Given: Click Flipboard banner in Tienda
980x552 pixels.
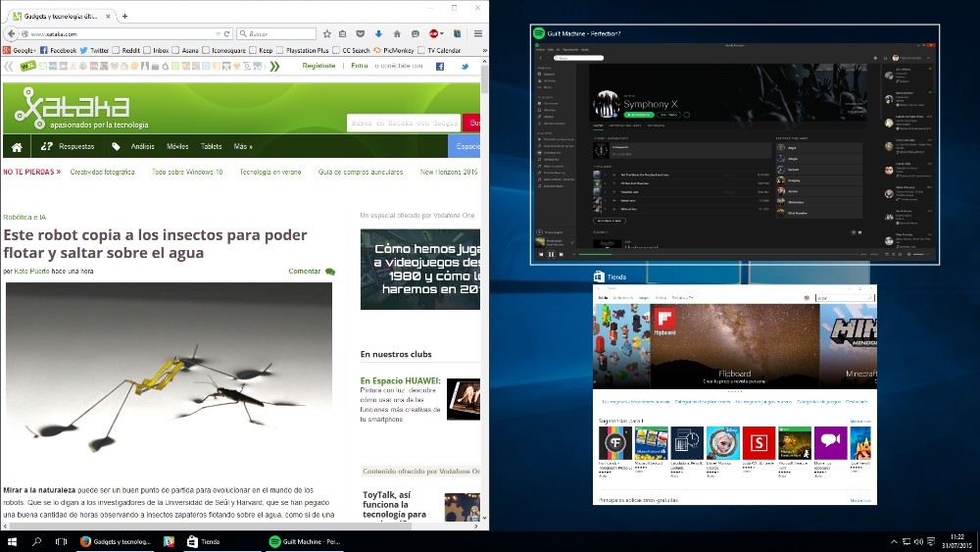Looking at the screenshot, I should pyautogui.click(x=734, y=346).
